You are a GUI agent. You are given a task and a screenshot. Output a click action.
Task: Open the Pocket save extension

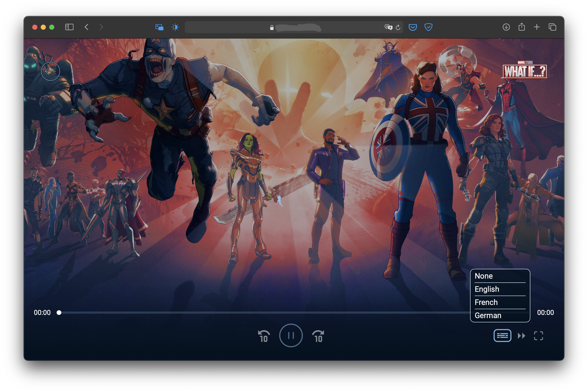click(413, 27)
